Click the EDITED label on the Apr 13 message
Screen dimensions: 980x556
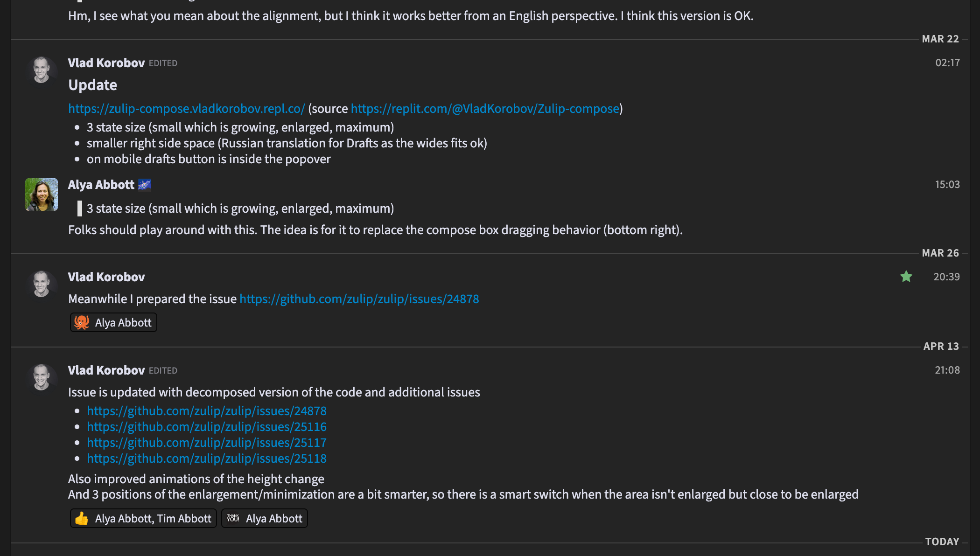163,370
